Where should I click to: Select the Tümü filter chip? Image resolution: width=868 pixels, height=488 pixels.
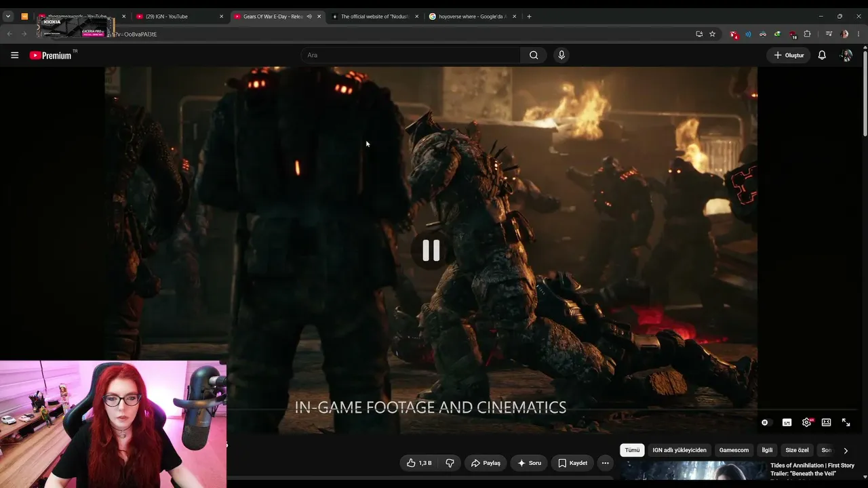point(632,450)
